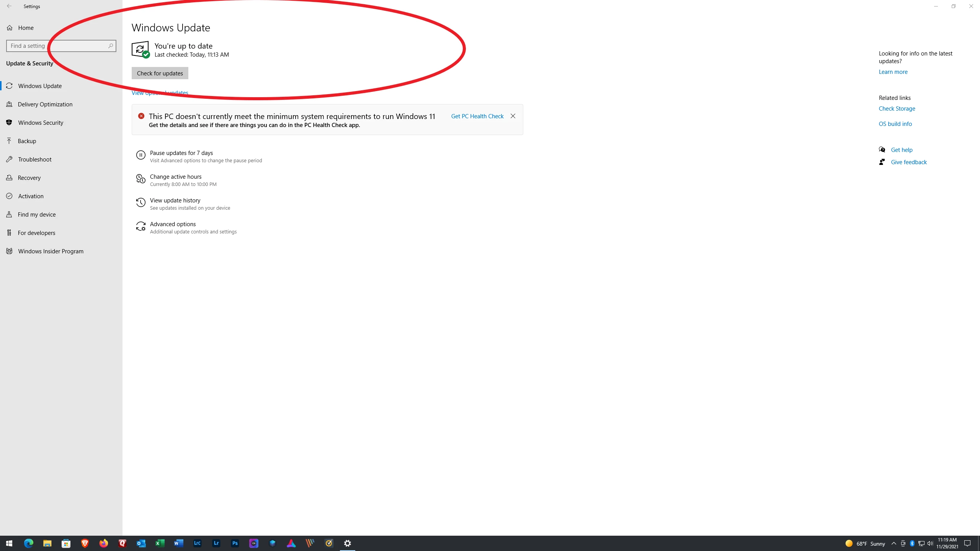Click the Pause updates pause icon
Image resolution: width=980 pixels, height=551 pixels.
(x=140, y=155)
